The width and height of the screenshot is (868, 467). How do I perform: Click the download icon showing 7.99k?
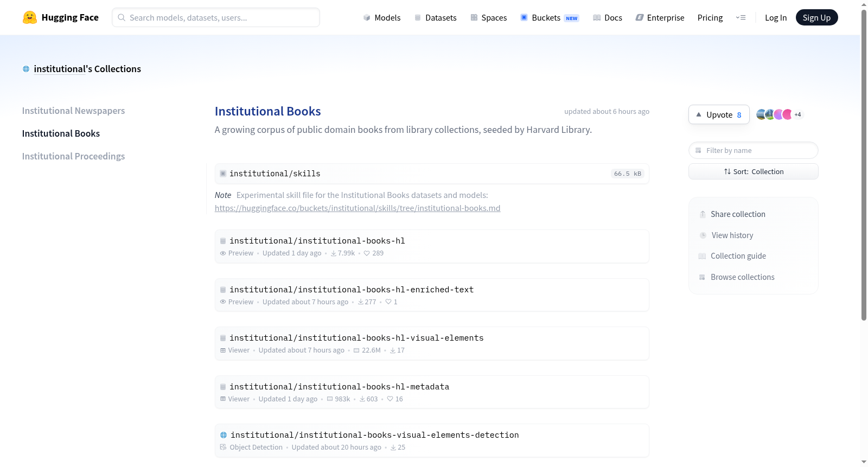coord(334,253)
